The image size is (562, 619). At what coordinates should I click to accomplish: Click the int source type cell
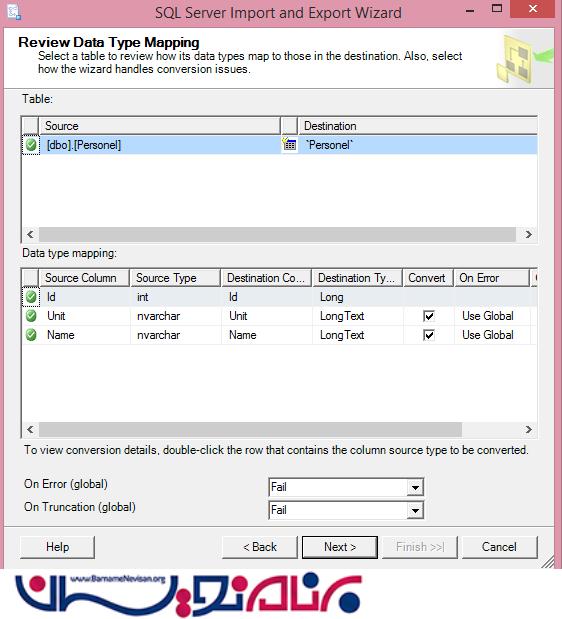coord(176,297)
